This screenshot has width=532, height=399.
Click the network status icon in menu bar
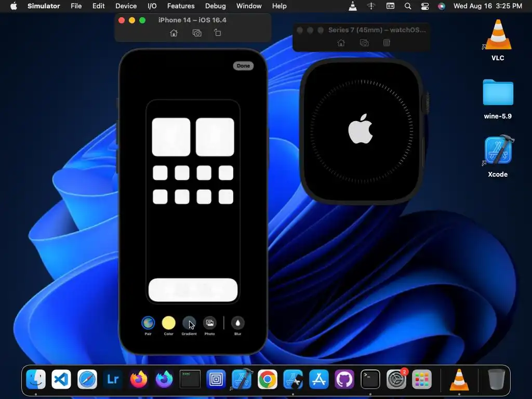pyautogui.click(x=371, y=6)
